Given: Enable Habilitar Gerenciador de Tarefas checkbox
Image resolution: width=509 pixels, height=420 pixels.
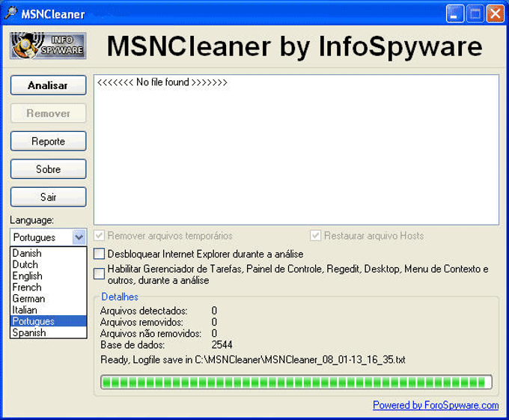Looking at the screenshot, I should pos(99,273).
